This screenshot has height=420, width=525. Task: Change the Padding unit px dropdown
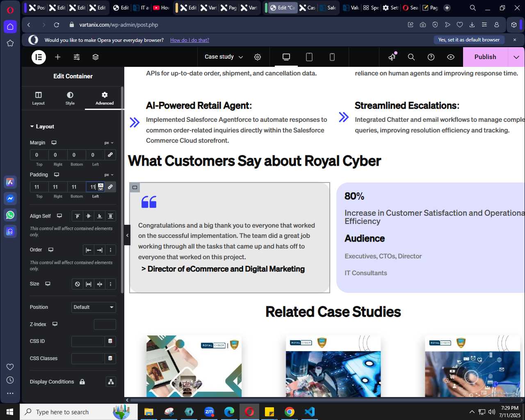click(109, 175)
